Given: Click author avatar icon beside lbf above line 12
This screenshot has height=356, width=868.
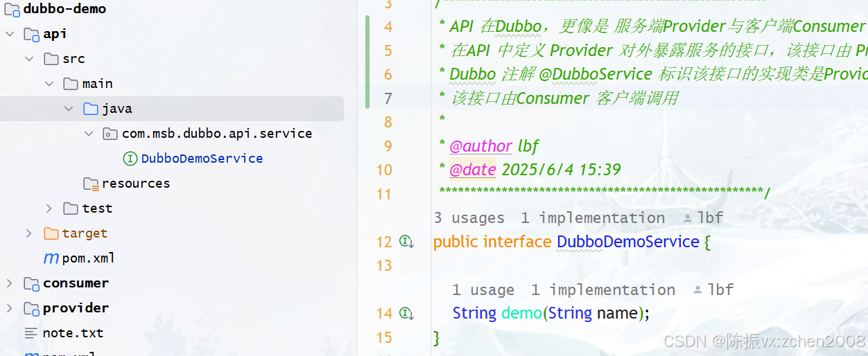Looking at the screenshot, I should coord(687,218).
